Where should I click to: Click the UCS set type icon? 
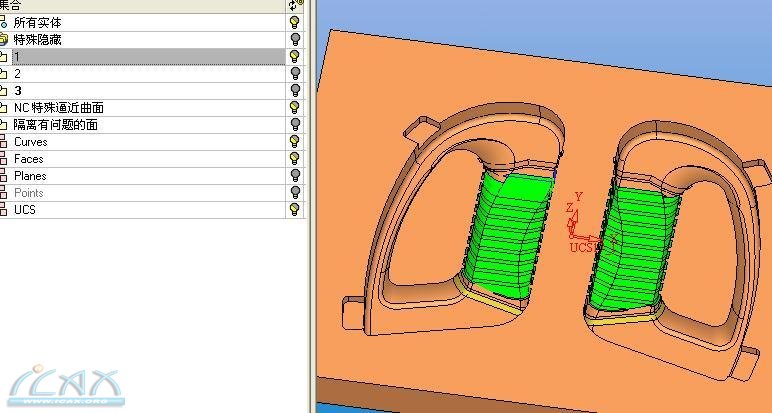[3, 210]
